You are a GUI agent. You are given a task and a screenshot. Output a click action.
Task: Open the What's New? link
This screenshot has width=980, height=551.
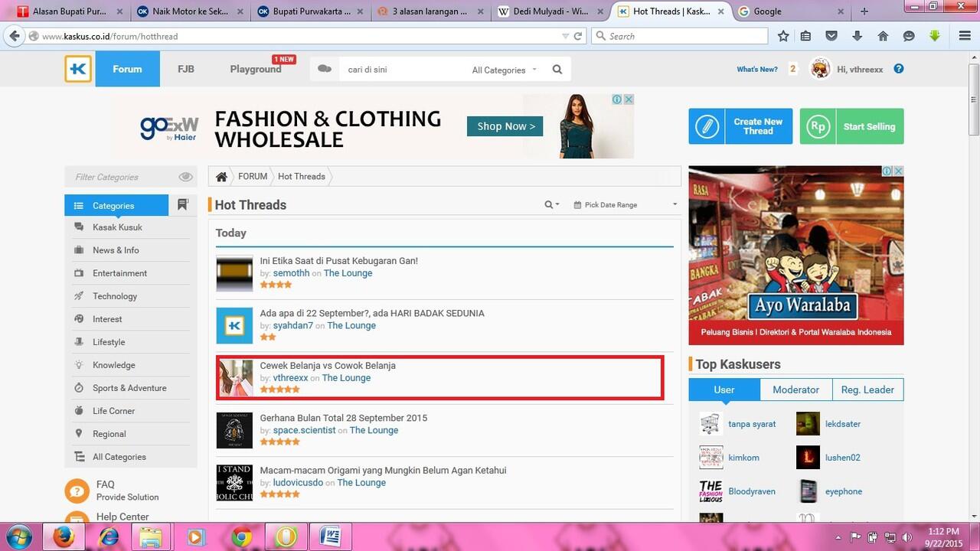click(757, 69)
